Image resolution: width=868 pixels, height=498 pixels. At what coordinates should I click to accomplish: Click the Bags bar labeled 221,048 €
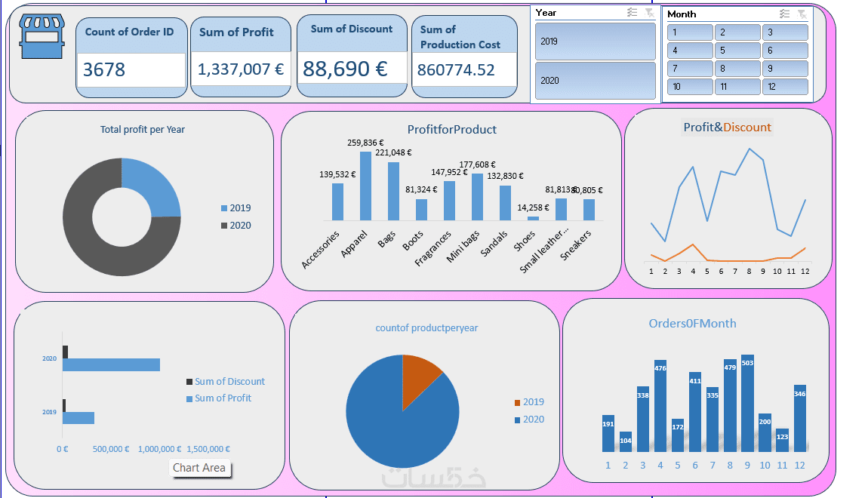point(393,191)
